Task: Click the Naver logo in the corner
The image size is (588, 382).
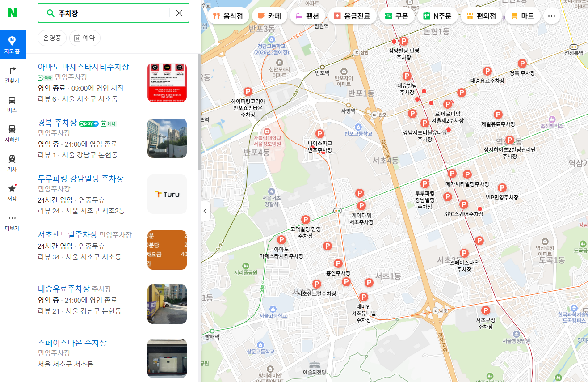Action: pos(11,13)
